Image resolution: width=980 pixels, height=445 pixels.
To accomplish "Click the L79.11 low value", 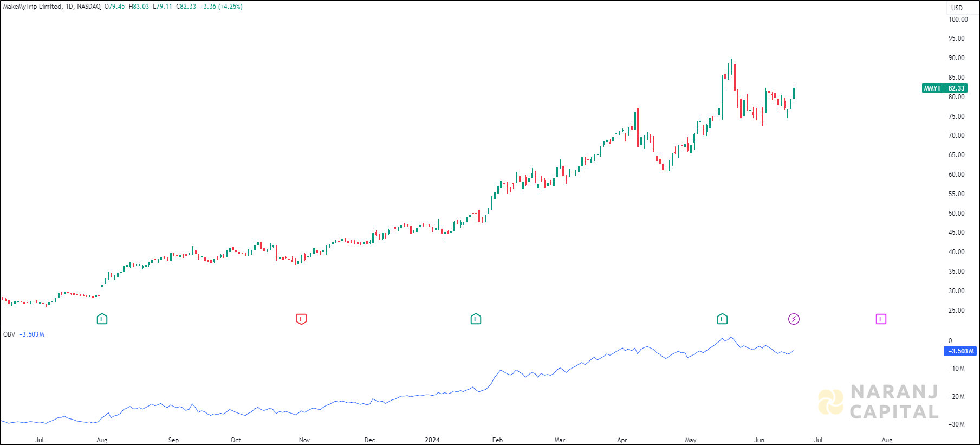I will pos(162,7).
